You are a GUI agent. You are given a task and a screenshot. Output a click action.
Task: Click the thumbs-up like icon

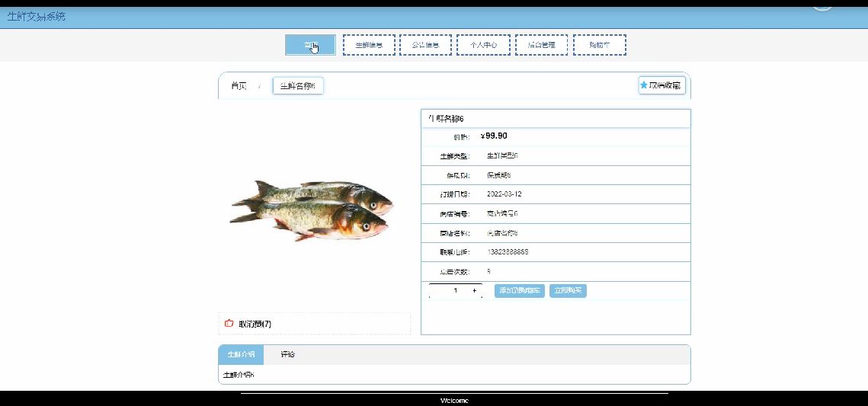point(229,323)
